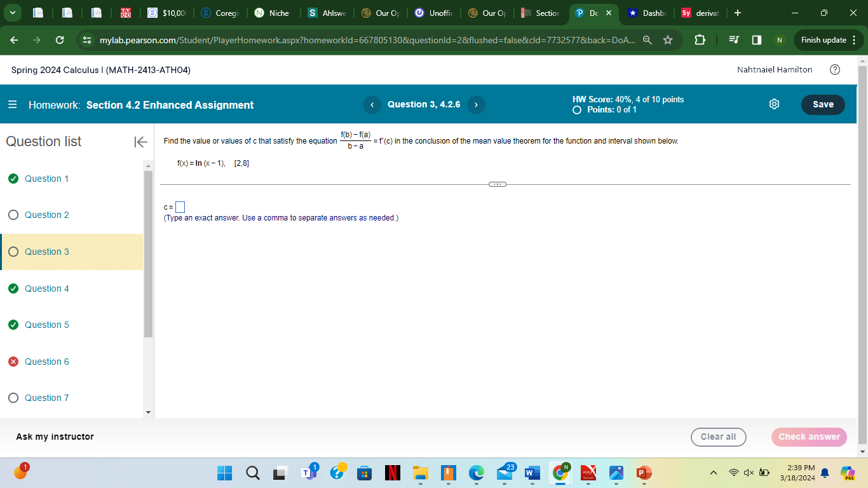Screen dimensions: 868x488
Task: Click the question list scroll-down arrow
Action: click(x=149, y=412)
